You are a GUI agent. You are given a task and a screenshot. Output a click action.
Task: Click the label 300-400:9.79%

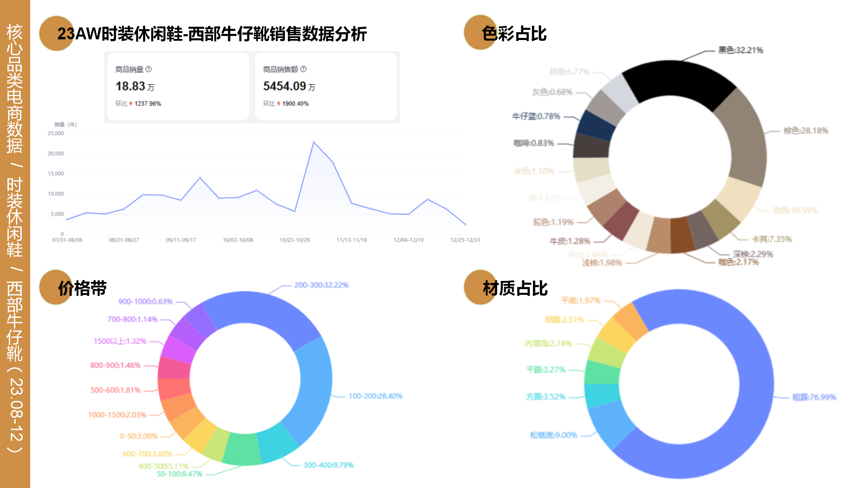click(329, 465)
